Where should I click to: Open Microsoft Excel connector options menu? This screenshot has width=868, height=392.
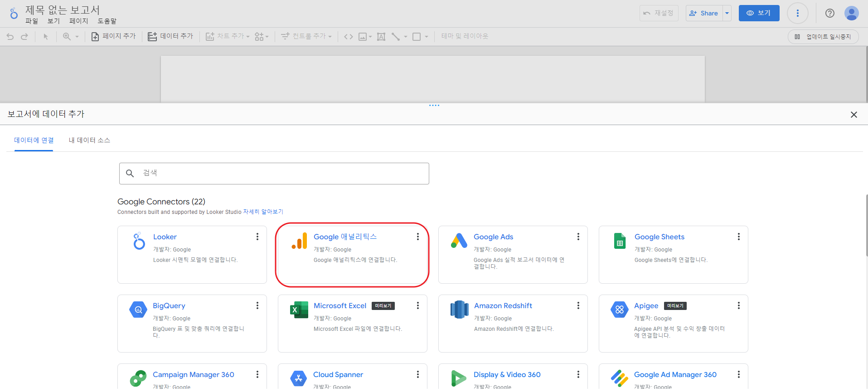pos(418,305)
